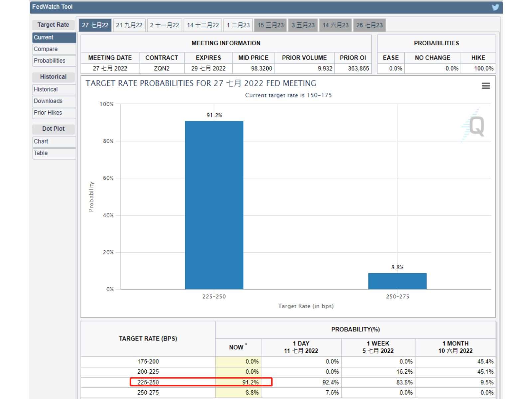Switch to the 1 二月23 meeting tab
532x399 pixels.
tap(238, 25)
